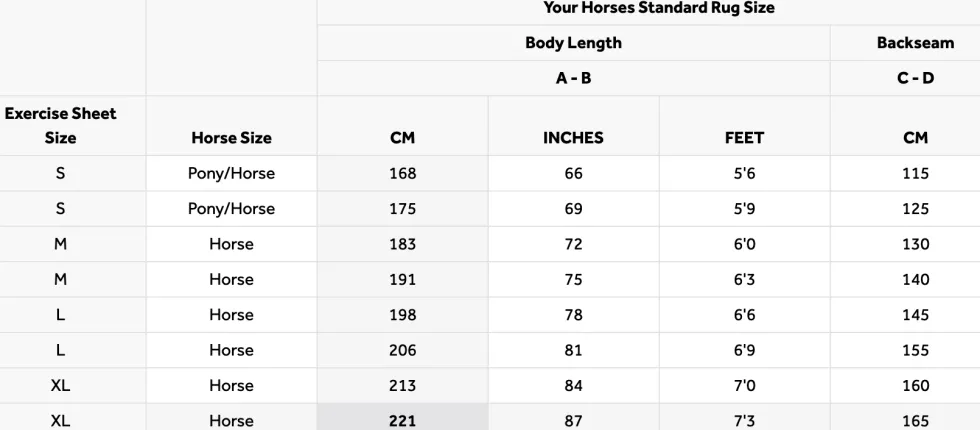980x430 pixels.
Task: Click the A - B subheader
Action: [573, 79]
